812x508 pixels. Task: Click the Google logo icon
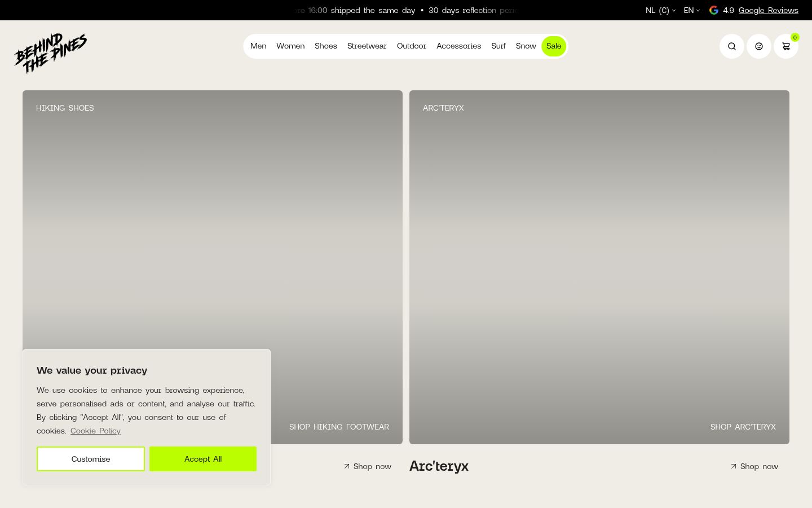click(714, 10)
